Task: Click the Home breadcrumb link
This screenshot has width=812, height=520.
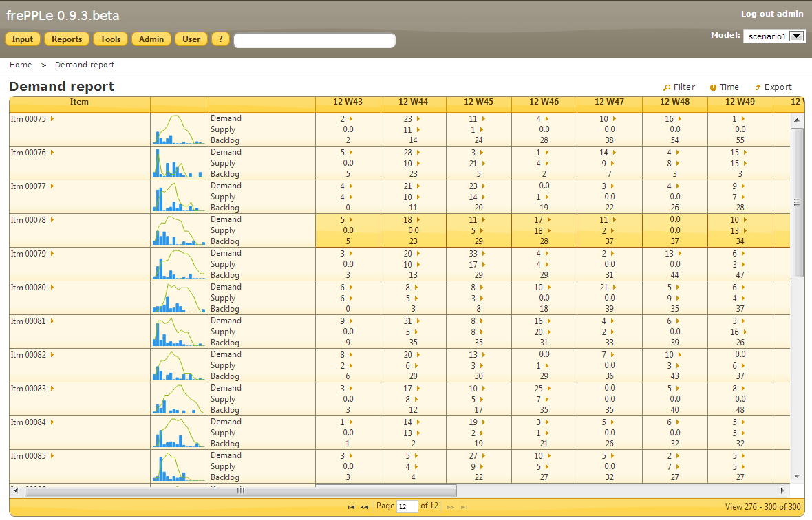Action: 21,65
